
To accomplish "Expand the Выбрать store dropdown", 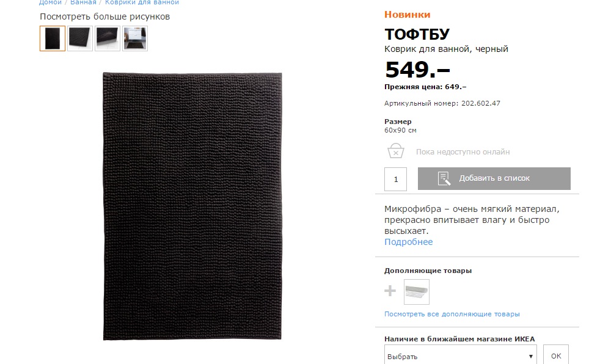I will tap(461, 355).
